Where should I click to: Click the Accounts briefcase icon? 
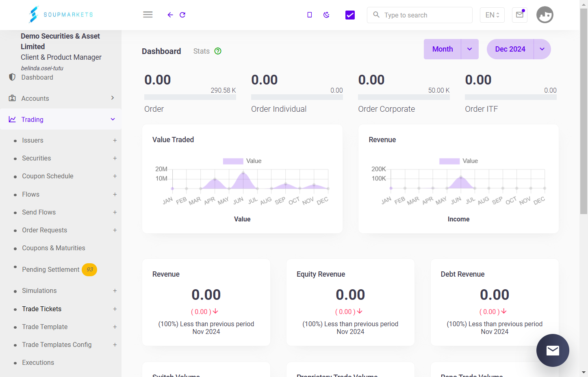(12, 98)
